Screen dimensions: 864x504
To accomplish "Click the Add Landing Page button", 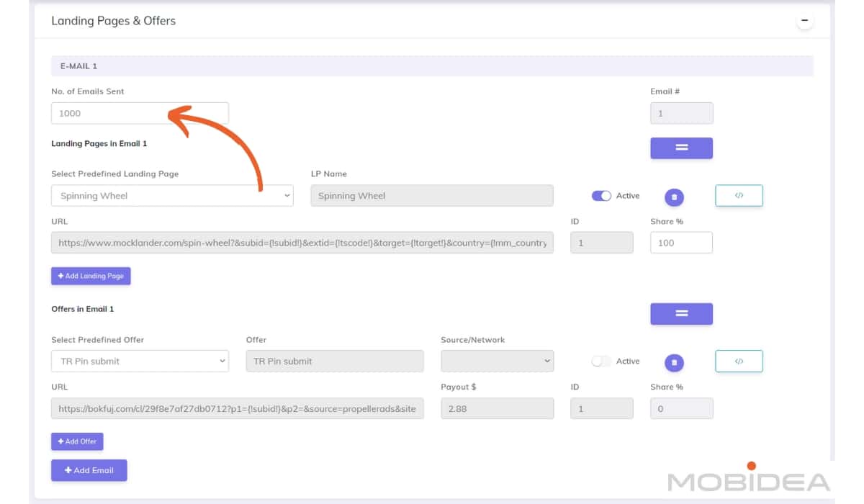I will click(91, 276).
